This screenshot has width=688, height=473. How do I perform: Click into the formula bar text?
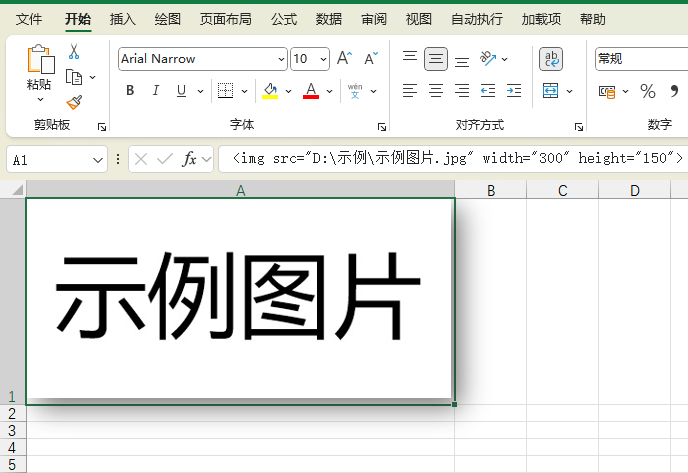coord(450,159)
